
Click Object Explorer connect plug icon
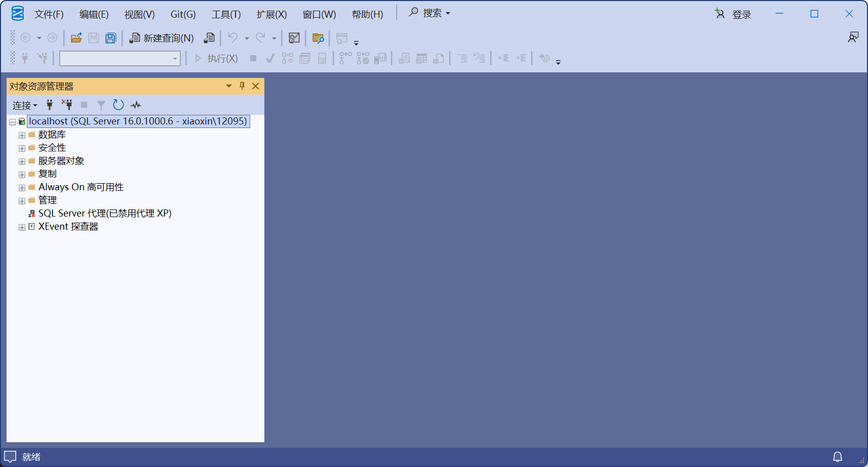tap(50, 105)
